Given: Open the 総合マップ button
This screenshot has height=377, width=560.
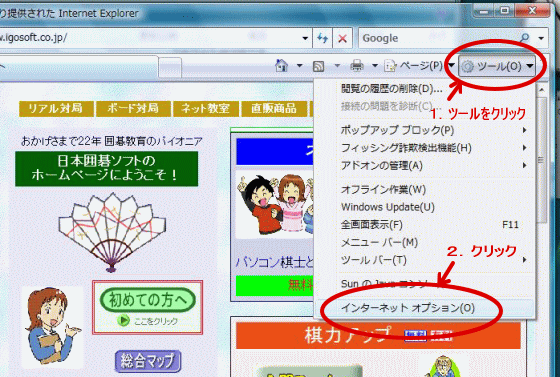Looking at the screenshot, I should (148, 361).
